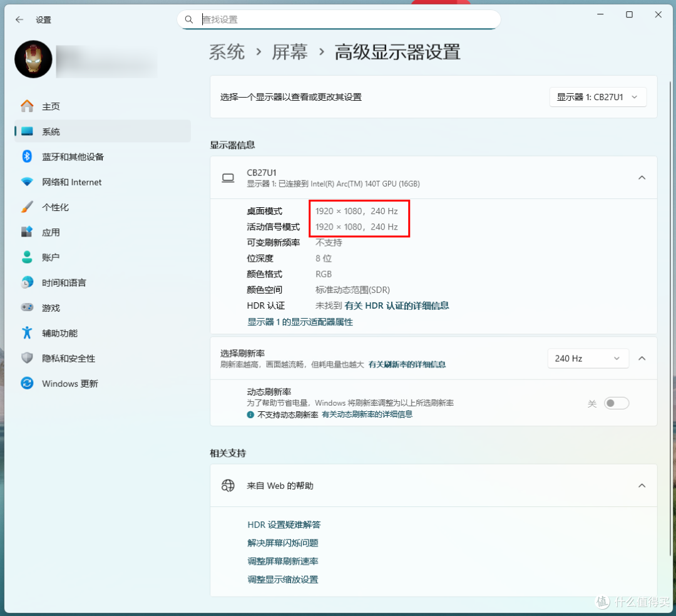The width and height of the screenshot is (676, 616).
Task: Click the 标准动态范围(SDR) value
Action: pos(352,290)
